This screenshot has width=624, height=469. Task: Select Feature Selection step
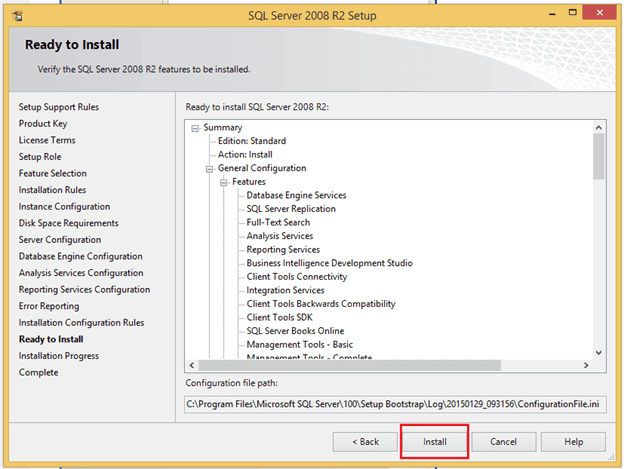tap(53, 173)
